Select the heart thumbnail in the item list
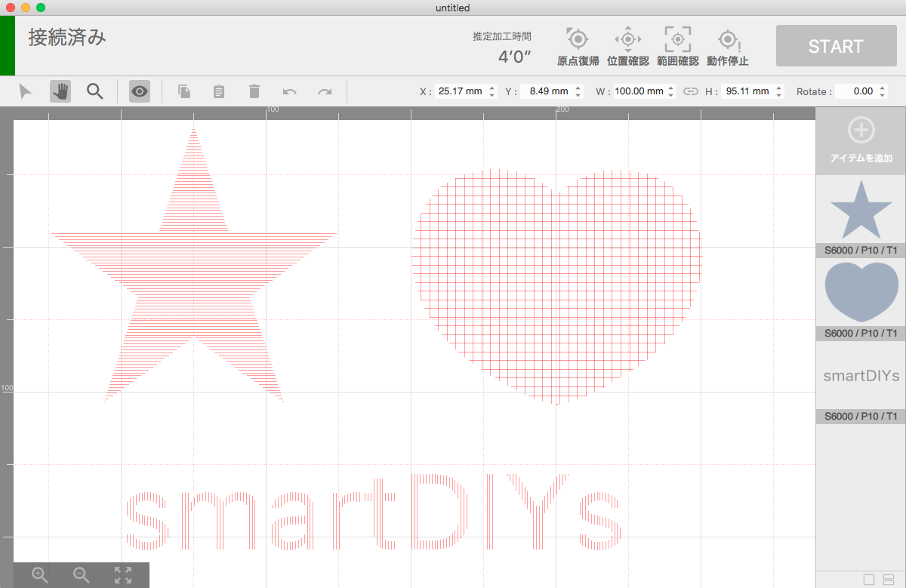This screenshot has width=906, height=588. (861, 292)
